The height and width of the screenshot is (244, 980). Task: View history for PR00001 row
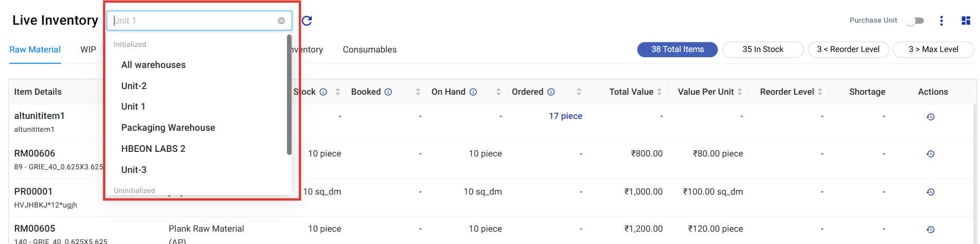coord(931,192)
